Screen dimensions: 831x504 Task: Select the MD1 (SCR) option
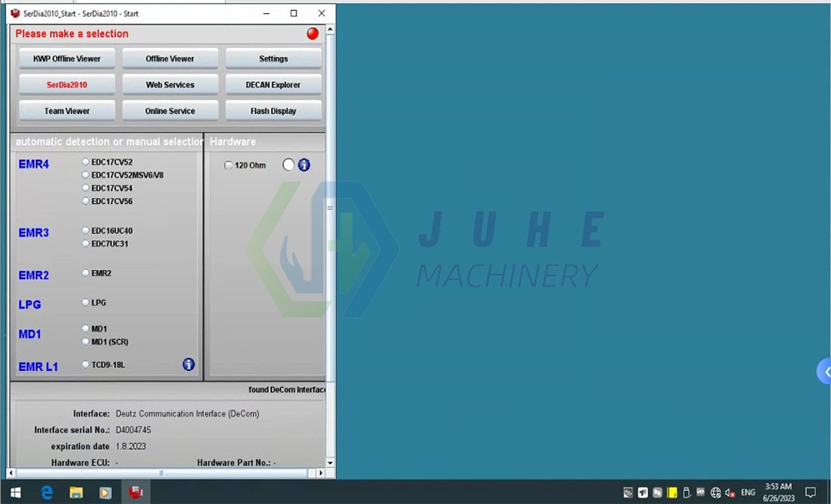click(x=85, y=341)
